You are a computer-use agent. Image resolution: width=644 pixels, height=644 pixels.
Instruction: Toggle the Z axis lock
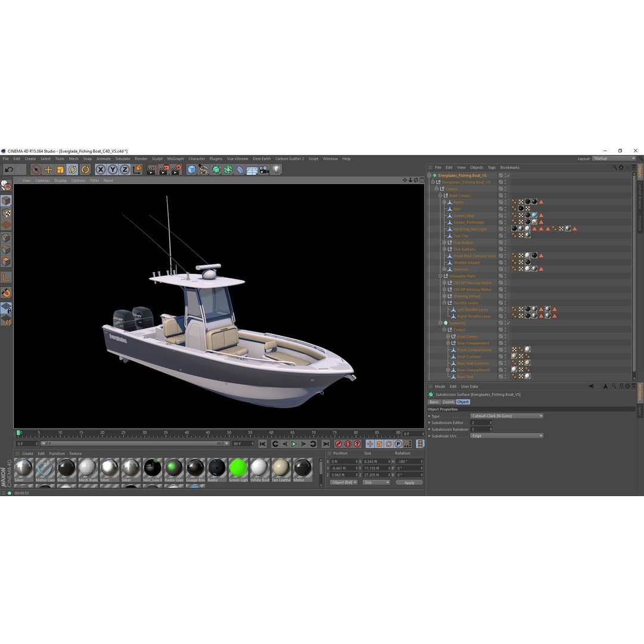coord(125,169)
